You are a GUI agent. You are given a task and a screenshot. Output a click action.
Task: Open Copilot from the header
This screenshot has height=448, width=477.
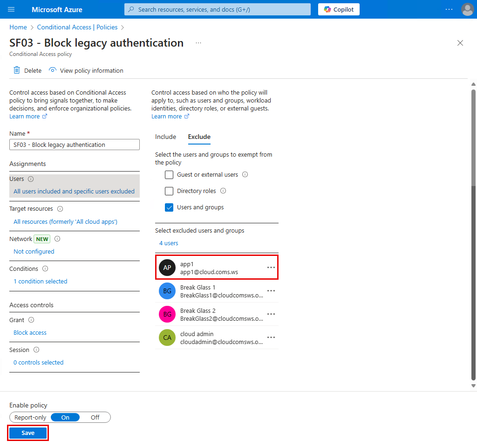339,9
